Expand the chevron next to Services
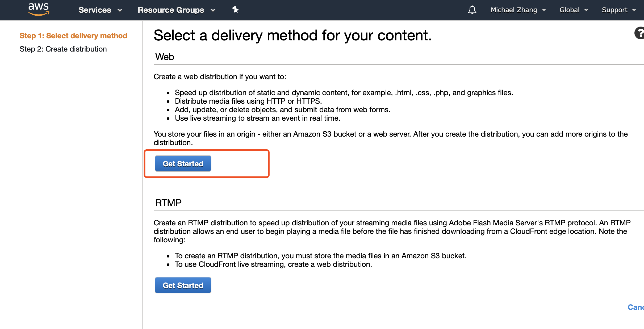The image size is (644, 329). point(120,11)
